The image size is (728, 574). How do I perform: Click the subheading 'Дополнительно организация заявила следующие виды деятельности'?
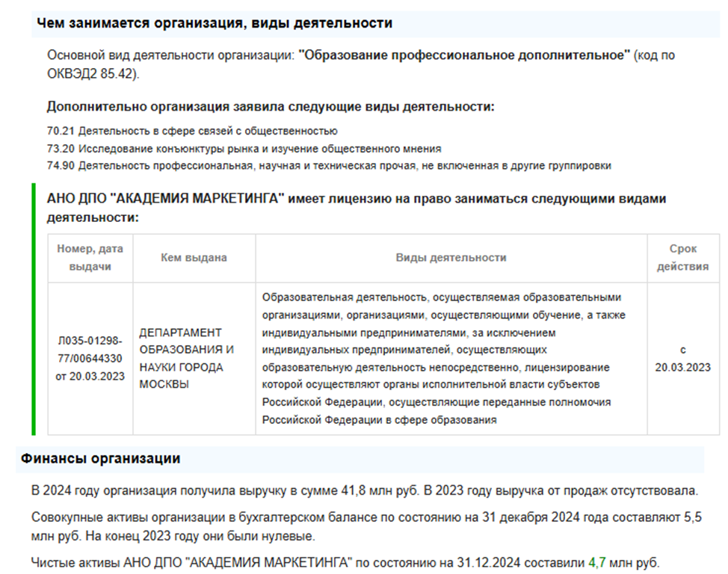coord(271,107)
